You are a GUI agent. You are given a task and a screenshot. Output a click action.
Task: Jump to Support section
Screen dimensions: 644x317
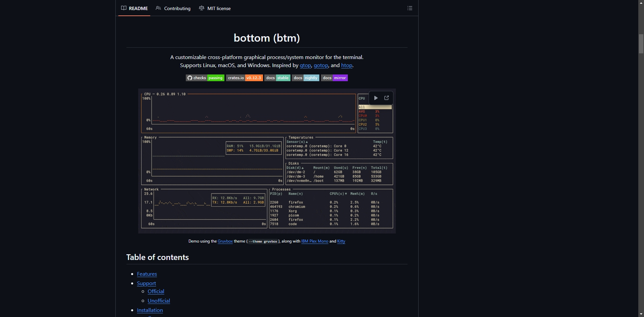146,283
